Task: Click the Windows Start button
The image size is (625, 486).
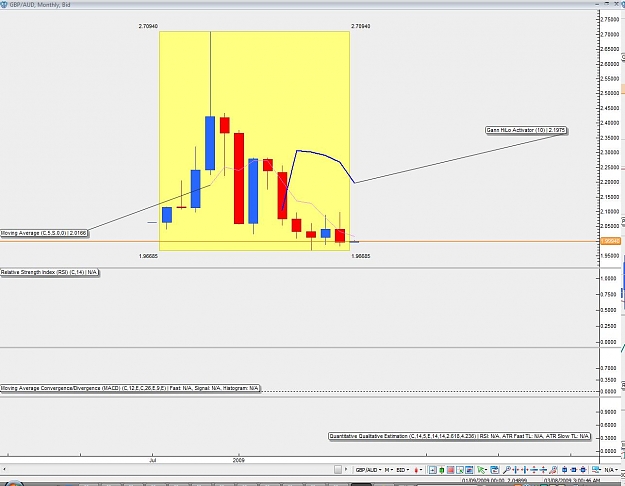Action: [x=13, y=483]
